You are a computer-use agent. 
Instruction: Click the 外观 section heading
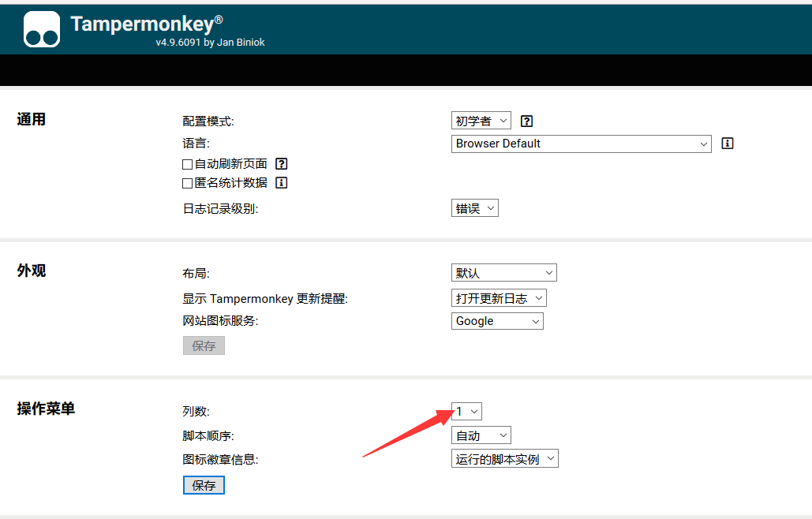31,271
